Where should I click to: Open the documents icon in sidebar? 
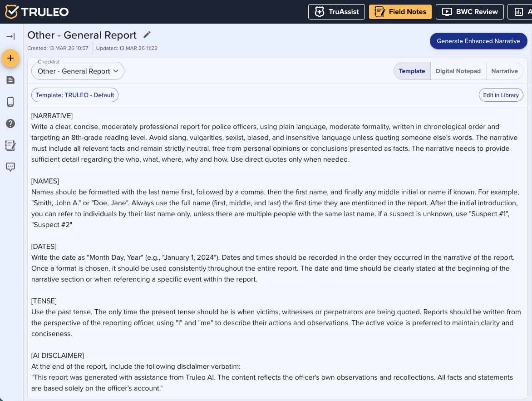(x=10, y=80)
